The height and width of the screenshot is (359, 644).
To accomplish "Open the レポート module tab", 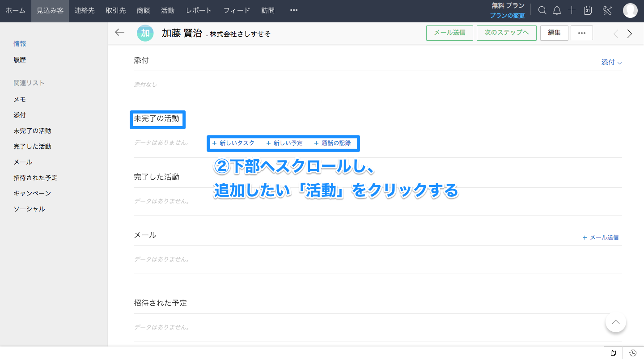I will [199, 11].
